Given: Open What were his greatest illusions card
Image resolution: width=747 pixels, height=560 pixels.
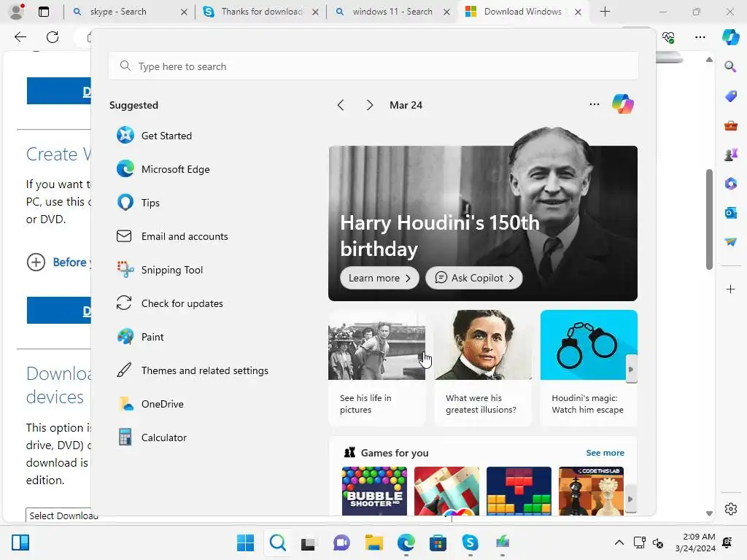Looking at the screenshot, I should (483, 368).
